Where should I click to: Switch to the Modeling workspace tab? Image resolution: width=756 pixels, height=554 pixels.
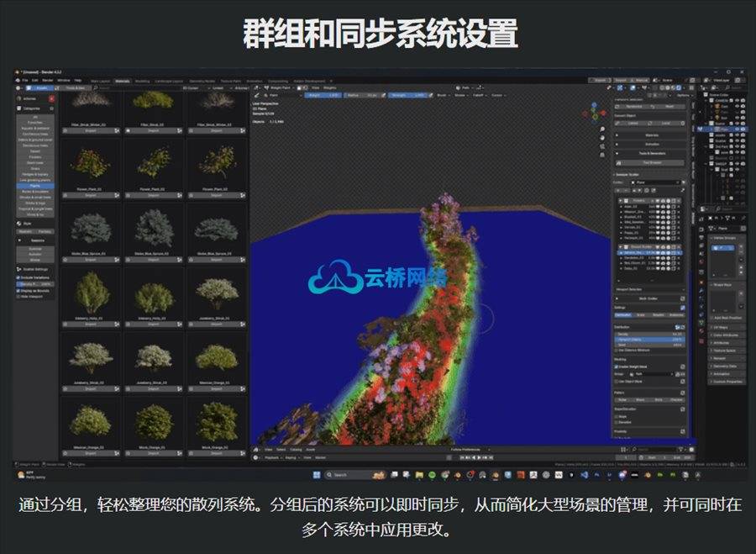coord(142,81)
